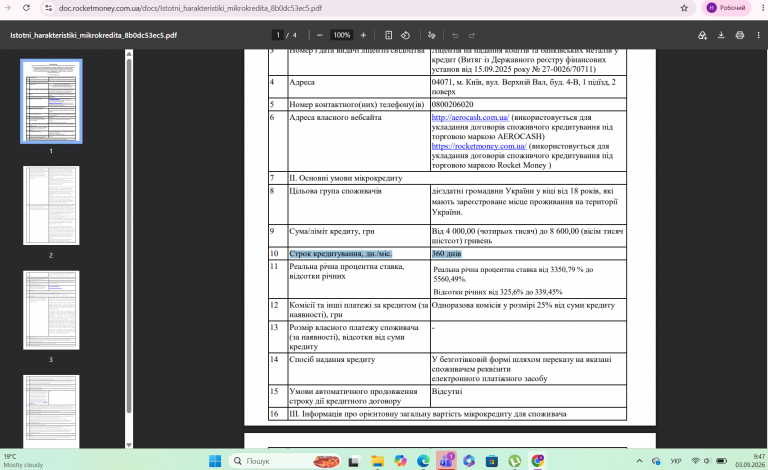Reload the page with the refresh icon

26,8
